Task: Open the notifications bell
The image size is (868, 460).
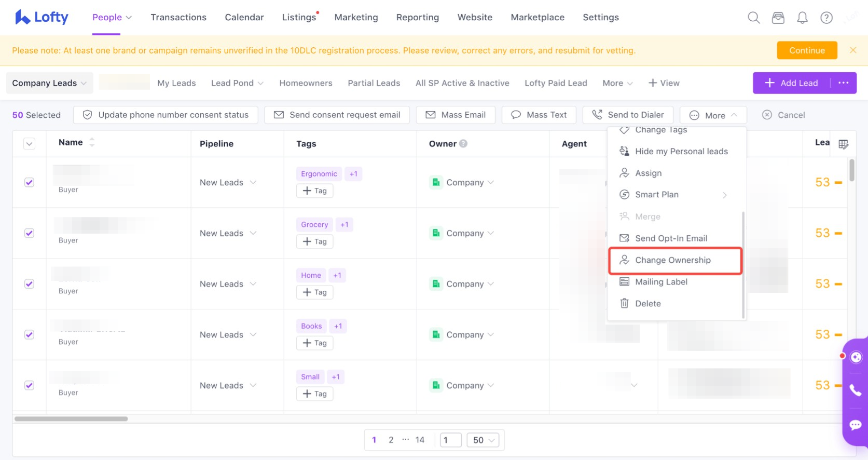Action: pyautogui.click(x=802, y=18)
